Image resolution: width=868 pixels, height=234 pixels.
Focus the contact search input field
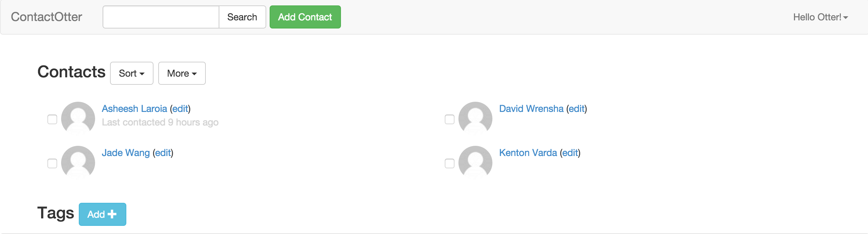(x=161, y=17)
